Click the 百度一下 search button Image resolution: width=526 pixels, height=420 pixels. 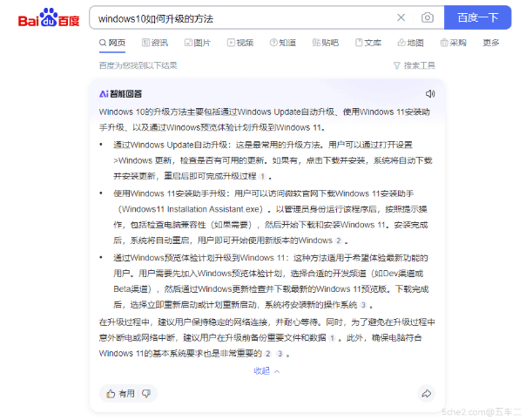click(477, 17)
